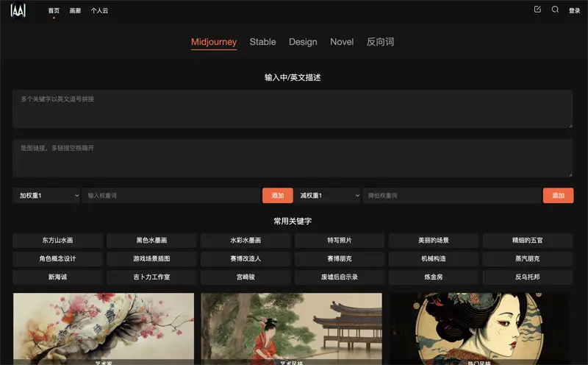The image size is (588, 365).
Task: Click the search magnifier icon
Action: [555, 10]
